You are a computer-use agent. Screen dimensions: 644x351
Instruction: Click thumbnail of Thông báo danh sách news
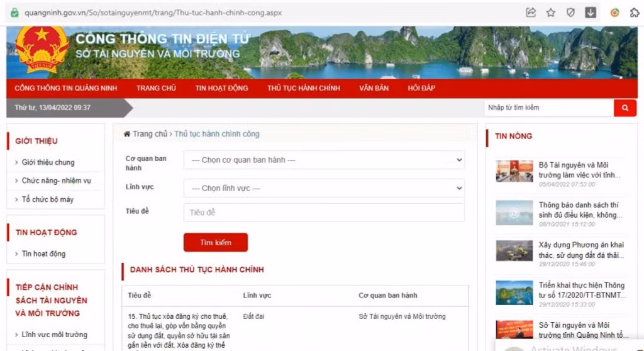[514, 213]
